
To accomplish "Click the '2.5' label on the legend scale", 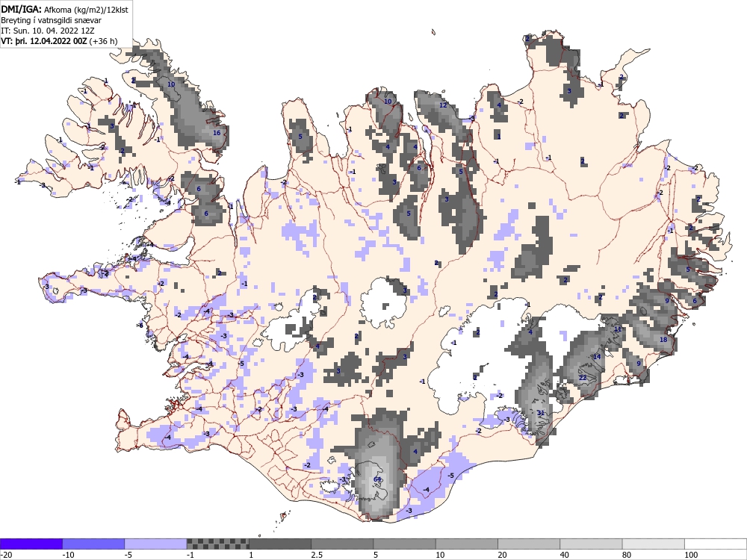I will [316, 555].
